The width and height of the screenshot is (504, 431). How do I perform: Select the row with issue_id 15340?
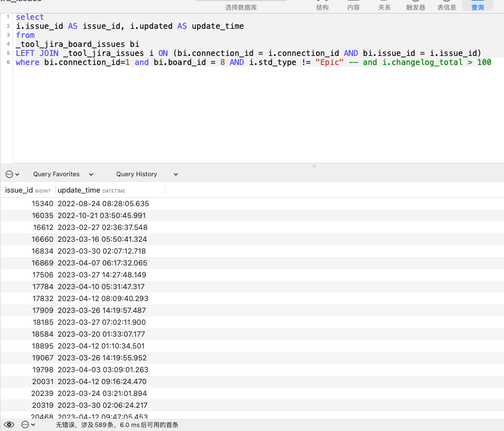tap(252, 203)
